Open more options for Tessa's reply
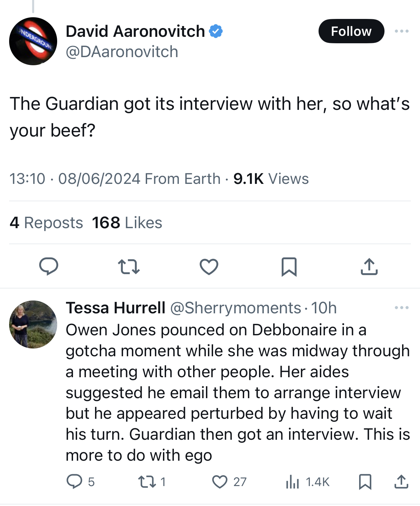 coord(401,308)
